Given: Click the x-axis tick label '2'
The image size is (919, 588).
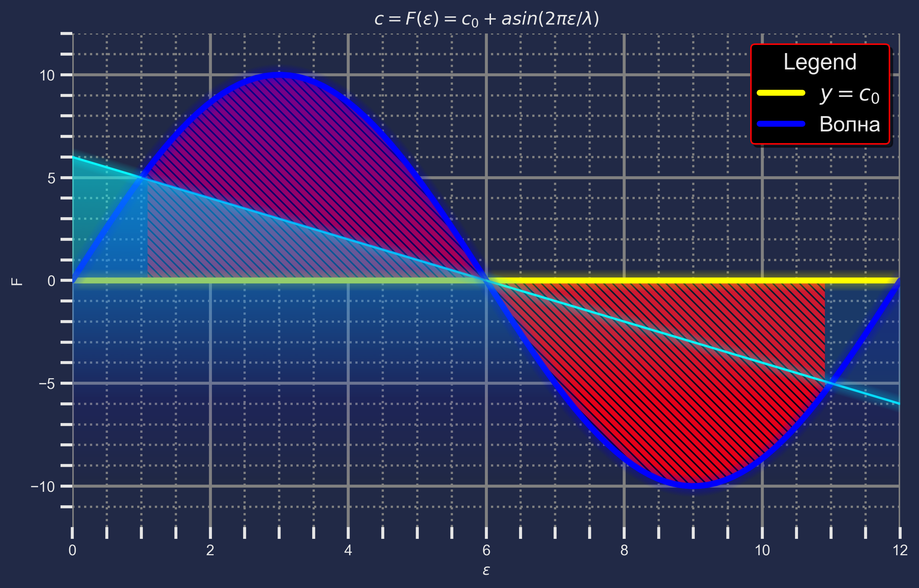Looking at the screenshot, I should tap(210, 550).
